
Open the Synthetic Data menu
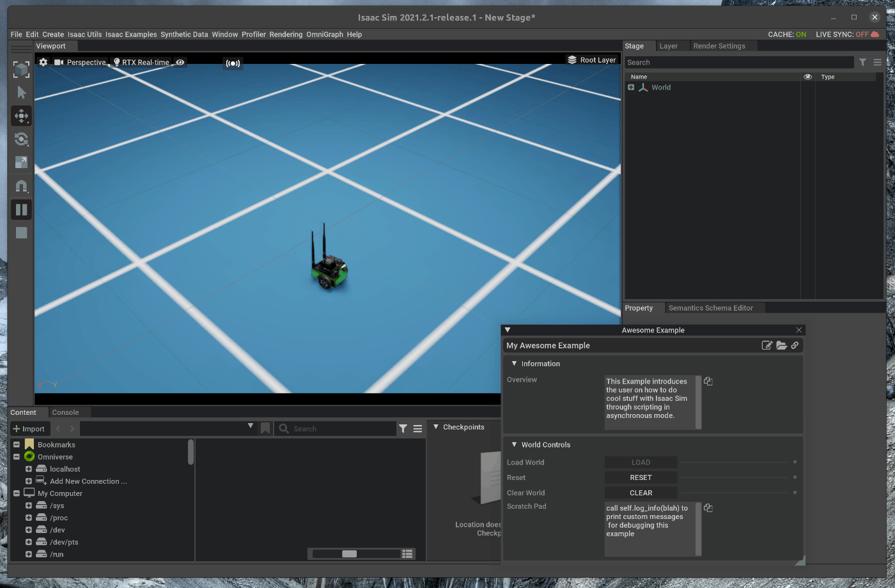pos(184,35)
